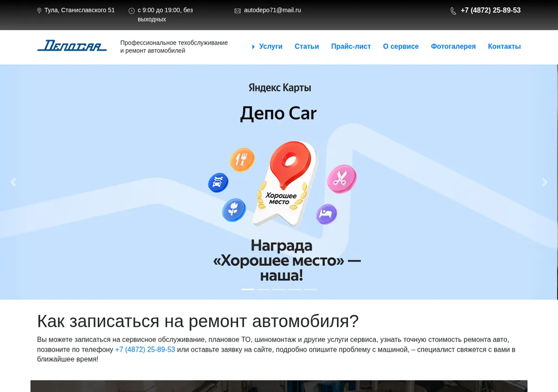
Task: Click the pink scissors bubble icon
Action: tap(341, 179)
